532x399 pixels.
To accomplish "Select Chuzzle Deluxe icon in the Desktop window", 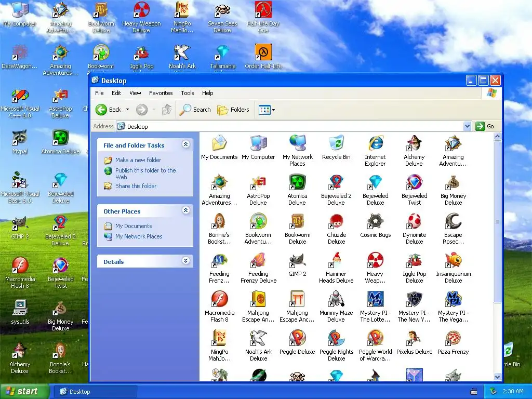I will point(336,222).
